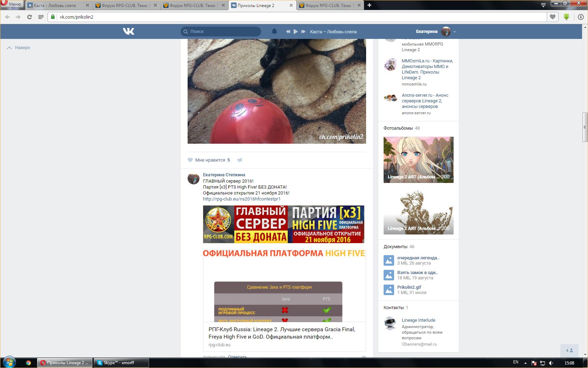Click the icon beside Взять замок в оди..
This screenshot has width=588, height=368.
point(389,275)
